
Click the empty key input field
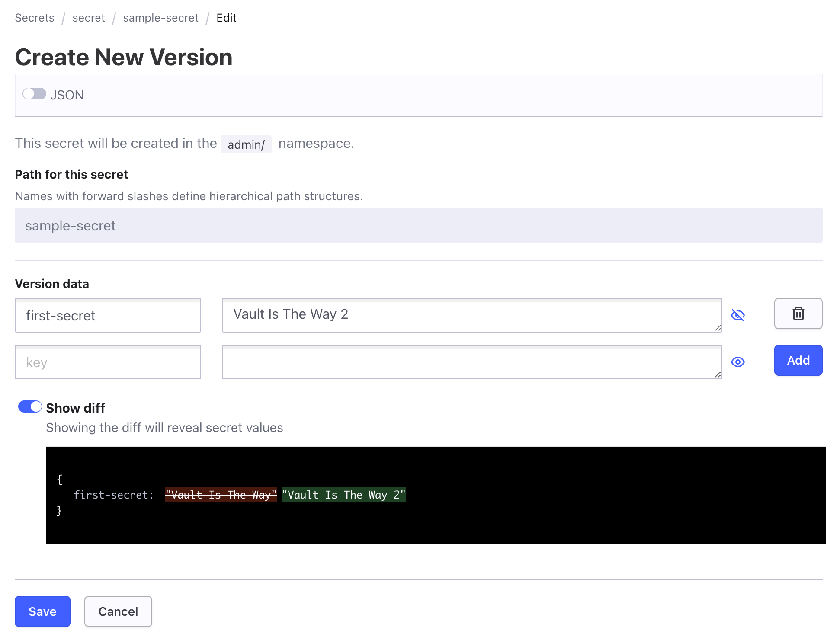108,362
